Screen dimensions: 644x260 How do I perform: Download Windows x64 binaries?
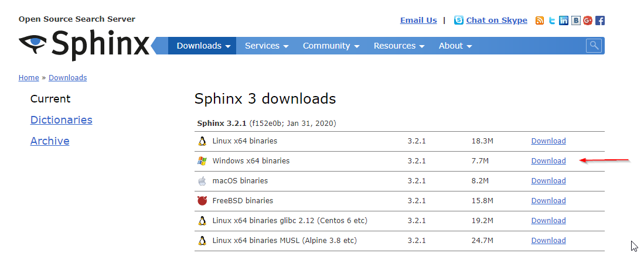tap(548, 161)
